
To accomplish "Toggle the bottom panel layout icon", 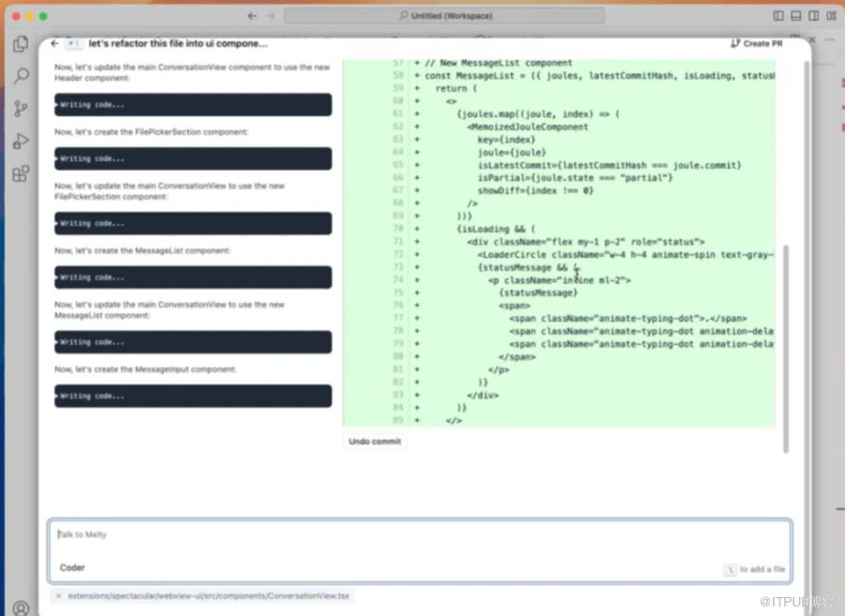I will 796,16.
